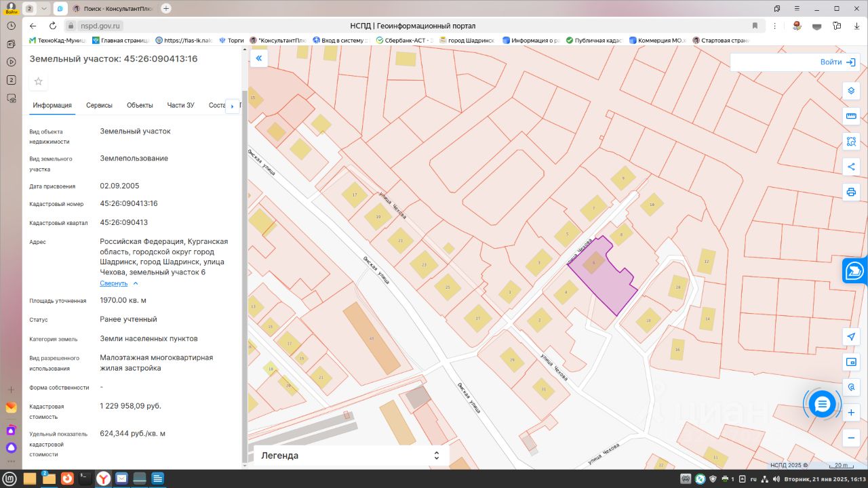Click the geolocation arrow icon
The height and width of the screenshot is (488, 868).
[x=851, y=337]
